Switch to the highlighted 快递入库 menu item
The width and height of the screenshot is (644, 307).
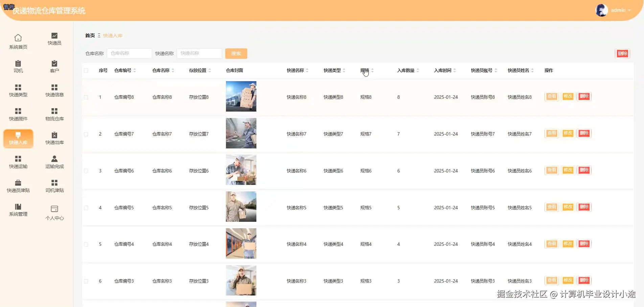(18, 139)
